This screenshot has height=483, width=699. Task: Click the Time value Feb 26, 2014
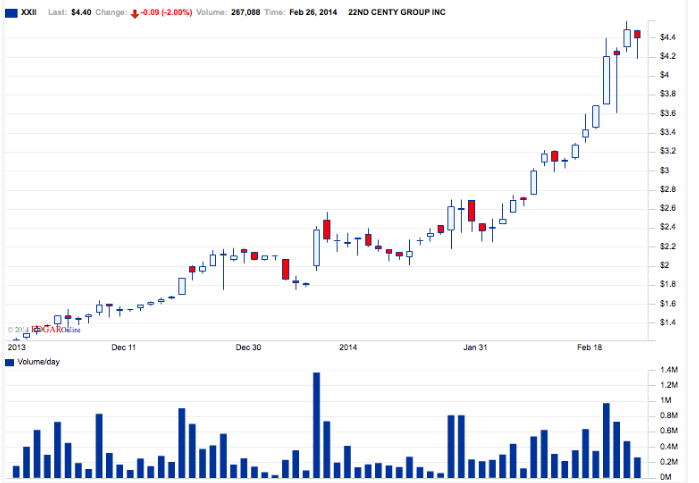click(313, 12)
